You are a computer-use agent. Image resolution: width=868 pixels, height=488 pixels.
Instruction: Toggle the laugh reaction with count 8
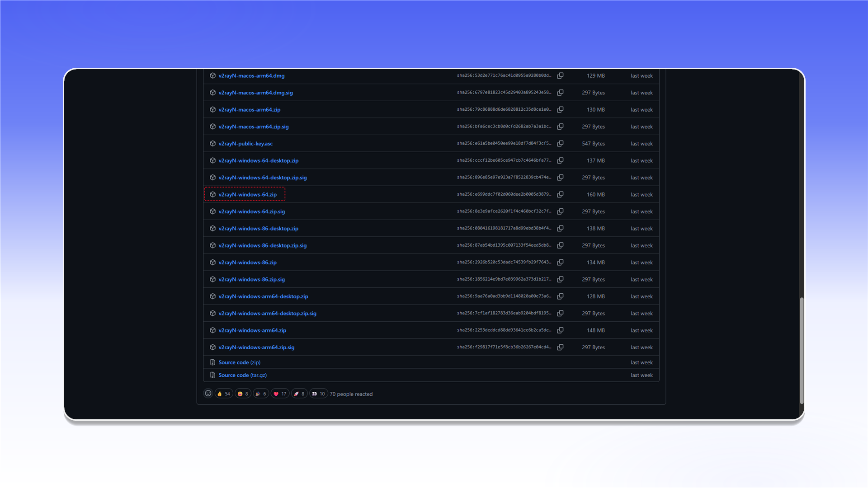pyautogui.click(x=243, y=394)
